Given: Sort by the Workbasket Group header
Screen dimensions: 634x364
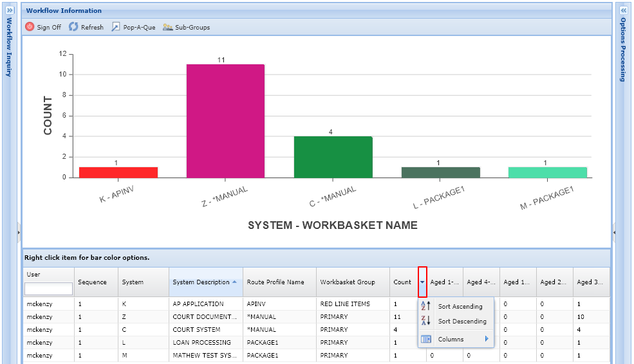Looking at the screenshot, I should coord(353,282).
